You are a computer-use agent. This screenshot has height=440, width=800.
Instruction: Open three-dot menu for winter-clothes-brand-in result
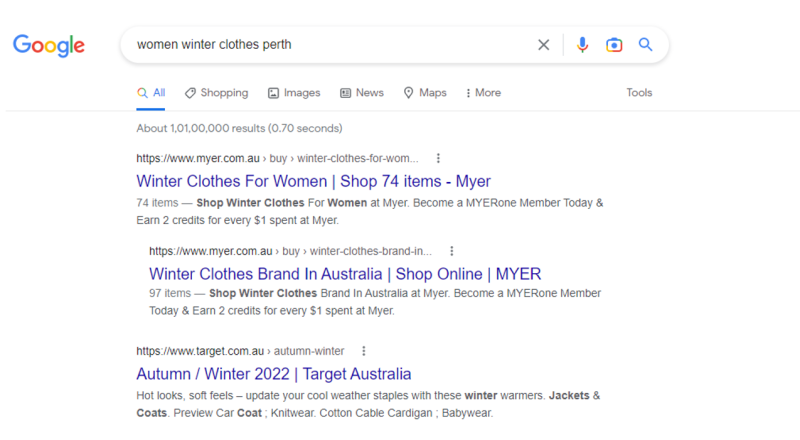click(x=452, y=251)
